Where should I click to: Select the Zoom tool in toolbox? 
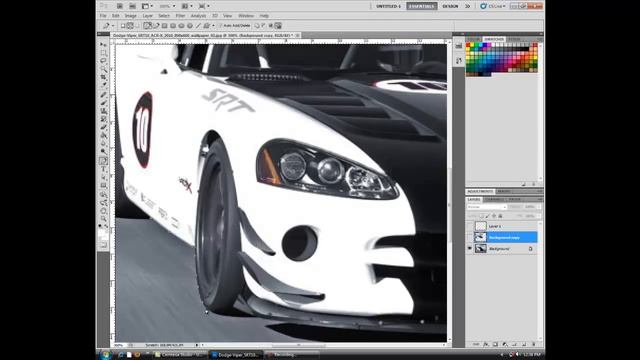[103, 219]
